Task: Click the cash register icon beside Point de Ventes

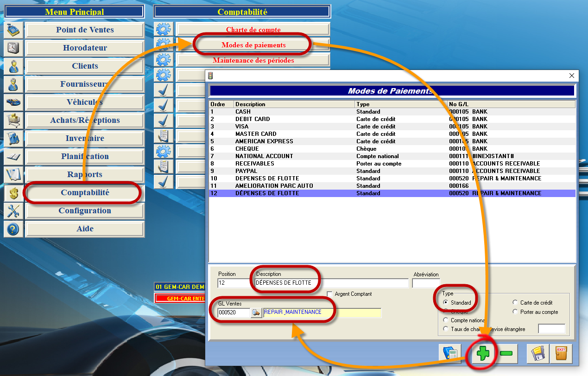Action: click(13, 30)
